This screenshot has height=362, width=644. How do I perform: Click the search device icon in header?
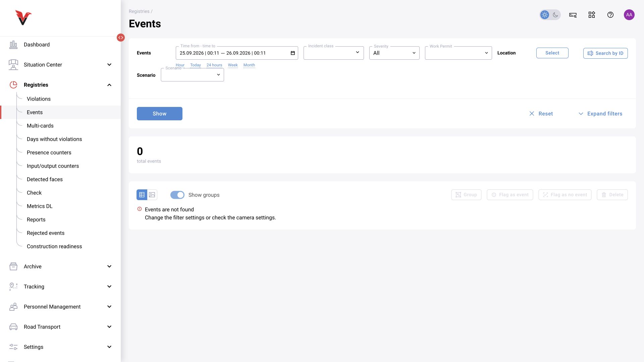coord(573,15)
